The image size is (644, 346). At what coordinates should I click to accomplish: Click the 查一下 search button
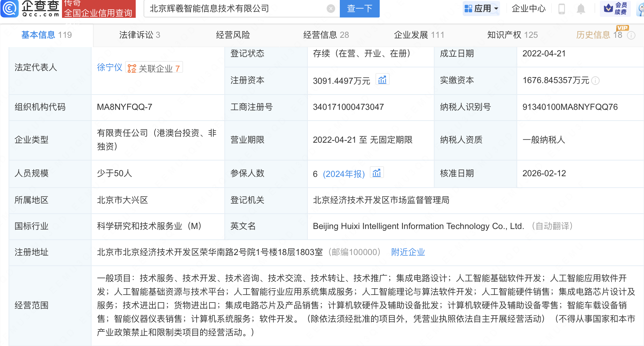359,9
